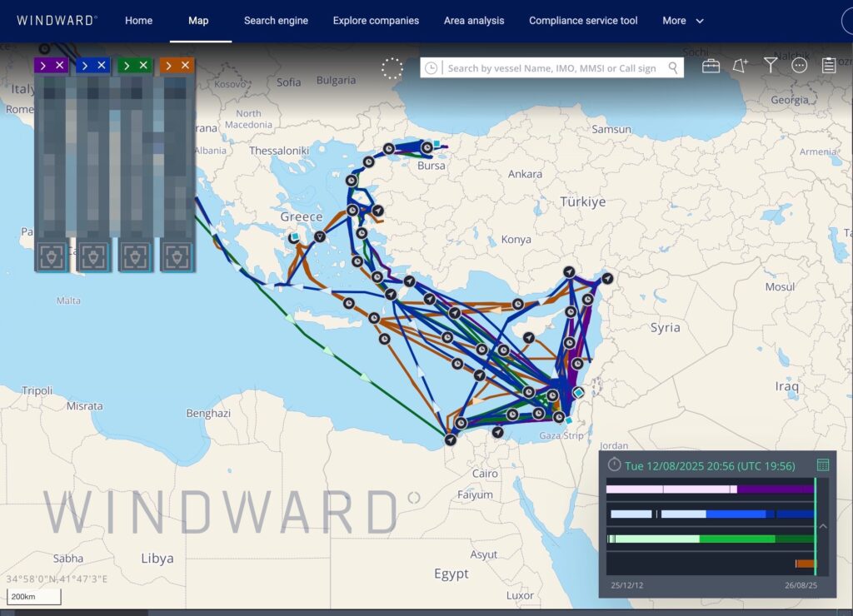
Task: Open the Area analysis tab
Action: (474, 21)
